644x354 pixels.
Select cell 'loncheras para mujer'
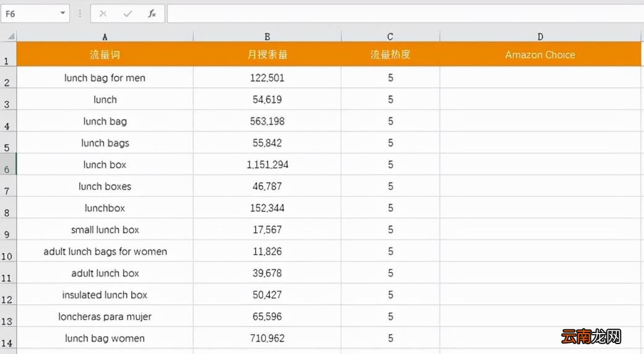[105, 317]
